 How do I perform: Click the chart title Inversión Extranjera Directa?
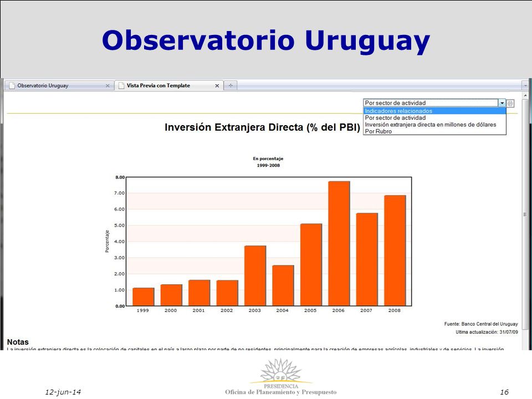pos(262,127)
